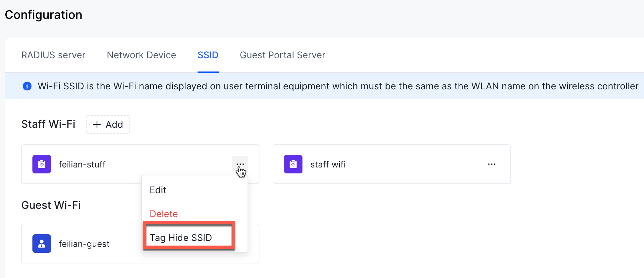Screen dimensions: 644x278
Task: Choose Edit from the context menu
Action: click(x=195, y=190)
